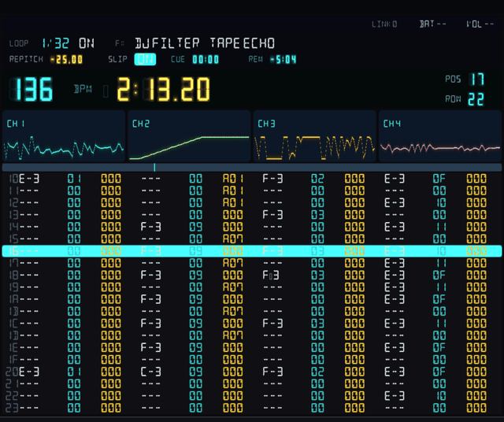Select E-3 note in row 10, channel 1
Image resolution: width=504 pixels, height=422 pixels.
(x=29, y=179)
